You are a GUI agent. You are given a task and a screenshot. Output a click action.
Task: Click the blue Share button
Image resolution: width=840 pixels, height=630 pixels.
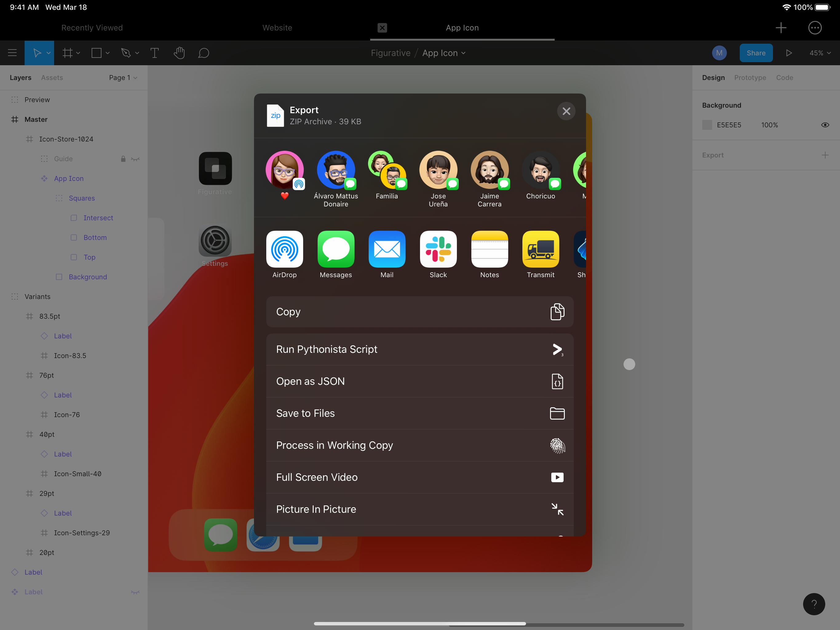pos(756,53)
